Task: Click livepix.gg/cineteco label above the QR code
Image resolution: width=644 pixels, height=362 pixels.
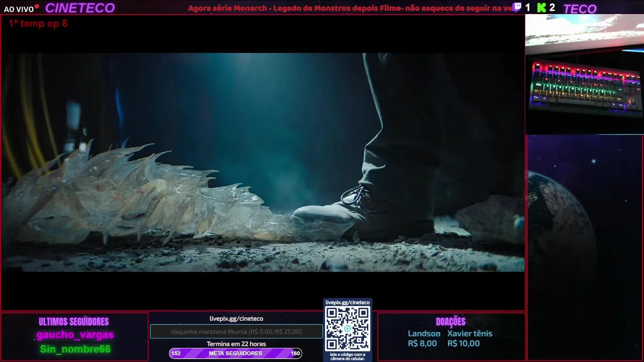Action: click(x=348, y=303)
